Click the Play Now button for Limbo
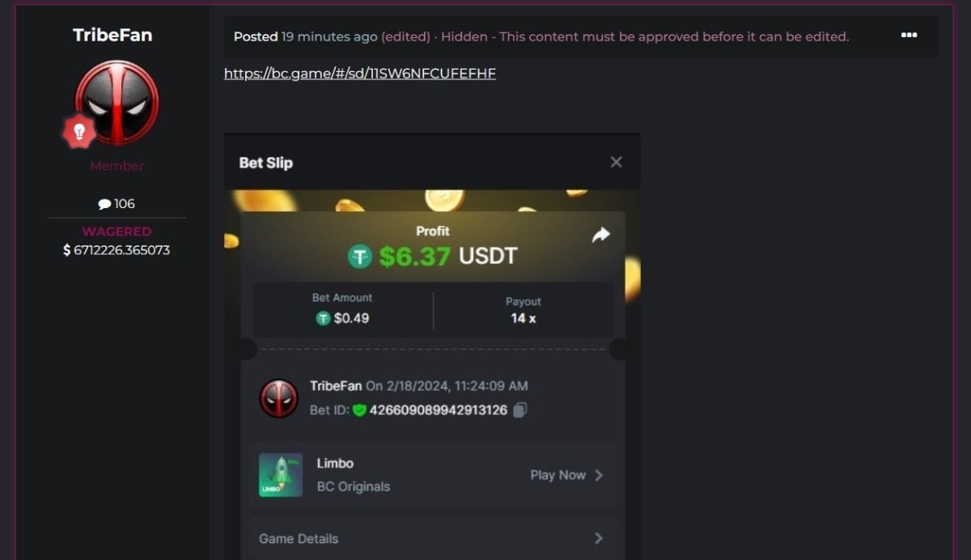 point(566,475)
